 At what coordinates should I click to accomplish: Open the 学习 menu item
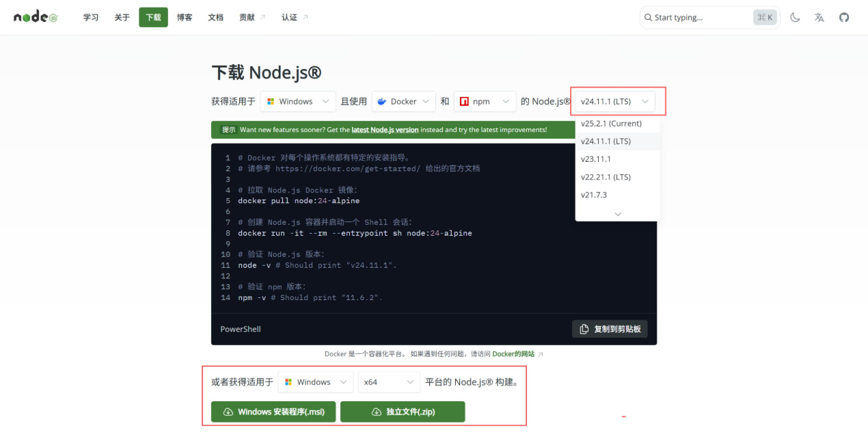91,18
